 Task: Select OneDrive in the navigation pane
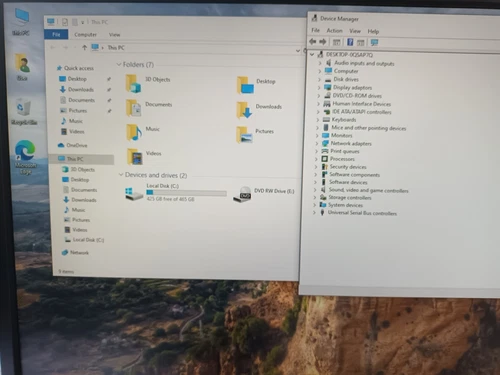click(77, 145)
